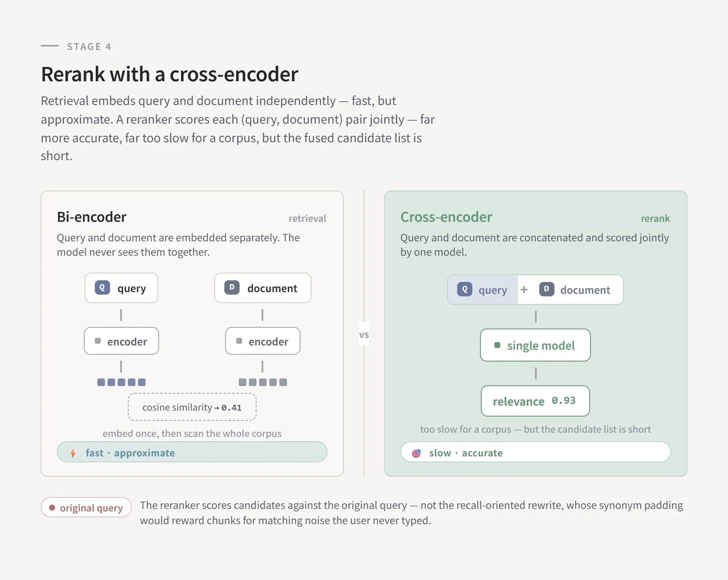
Task: Select the right encoder box under document
Action: (x=263, y=341)
